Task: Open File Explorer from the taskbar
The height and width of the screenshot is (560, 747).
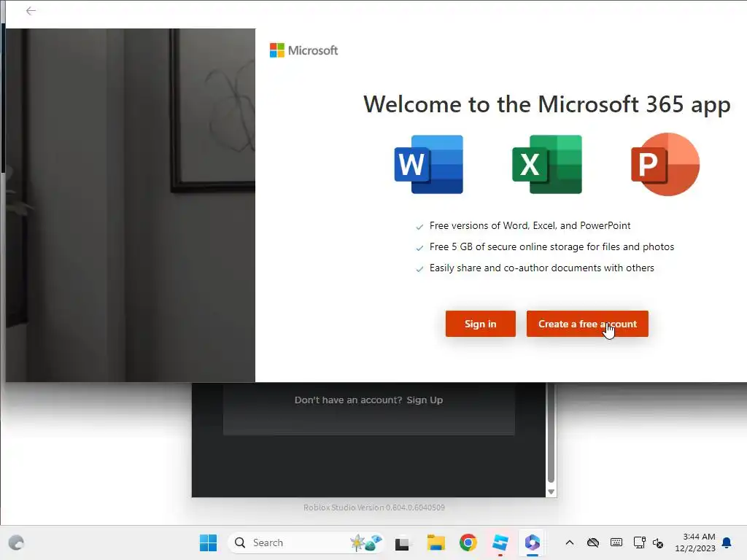Action: coord(436,542)
